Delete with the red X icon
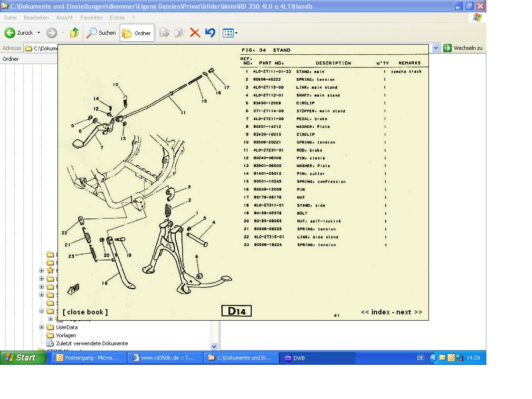Image resolution: width=532 pixels, height=399 pixels. click(x=195, y=33)
